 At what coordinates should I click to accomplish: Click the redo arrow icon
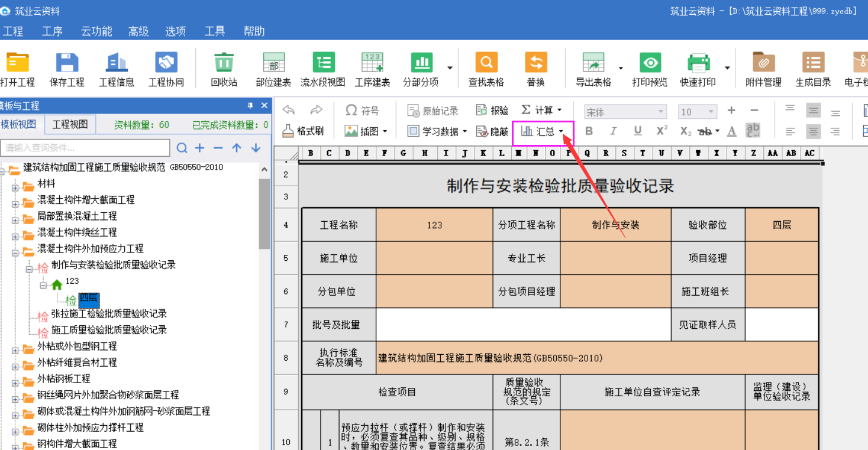pyautogui.click(x=317, y=110)
